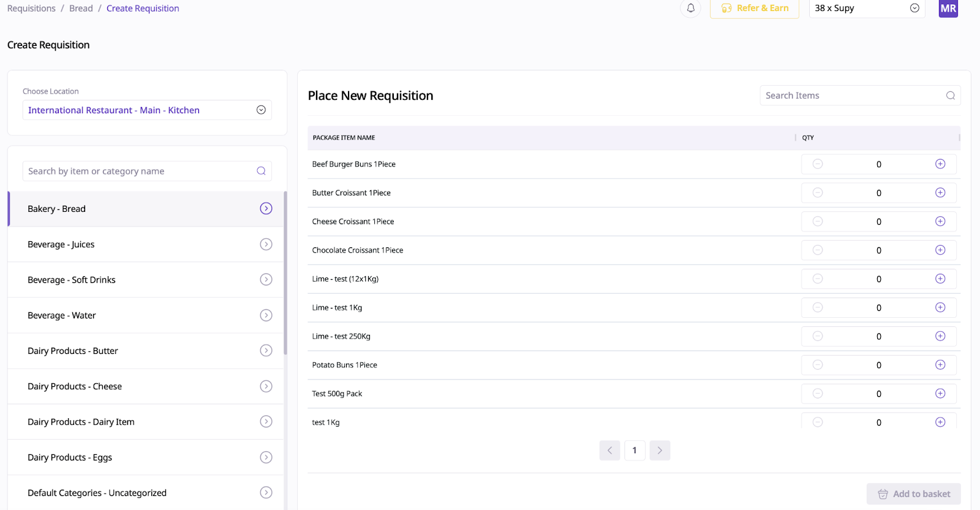Click plus icon for Potato Buns
This screenshot has width=980, height=510.
click(940, 365)
